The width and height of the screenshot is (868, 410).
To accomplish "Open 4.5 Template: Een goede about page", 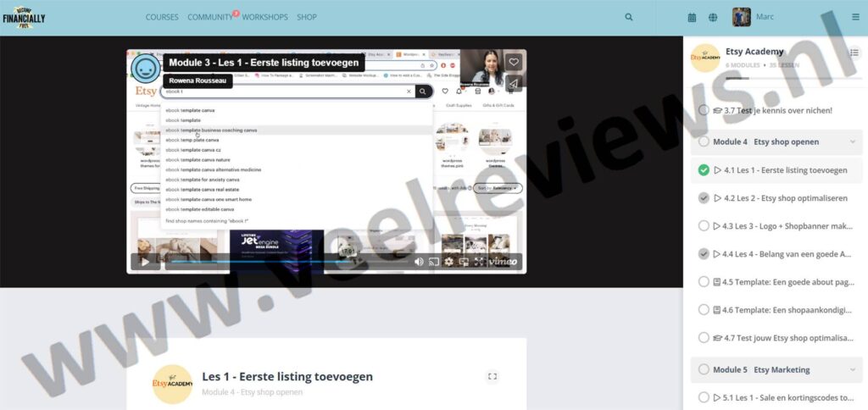I will (x=788, y=281).
